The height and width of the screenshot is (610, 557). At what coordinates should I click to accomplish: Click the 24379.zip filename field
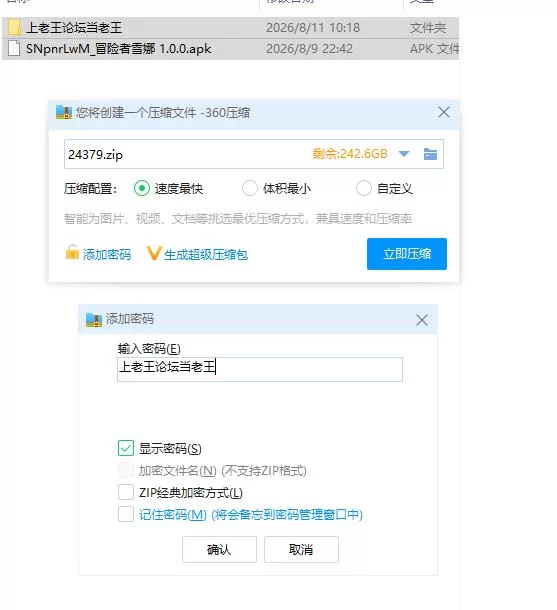click(254, 154)
